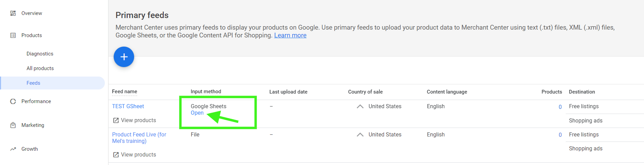Go to All products in the sidebar
Viewport: 644px width, 165px height.
pos(40,68)
